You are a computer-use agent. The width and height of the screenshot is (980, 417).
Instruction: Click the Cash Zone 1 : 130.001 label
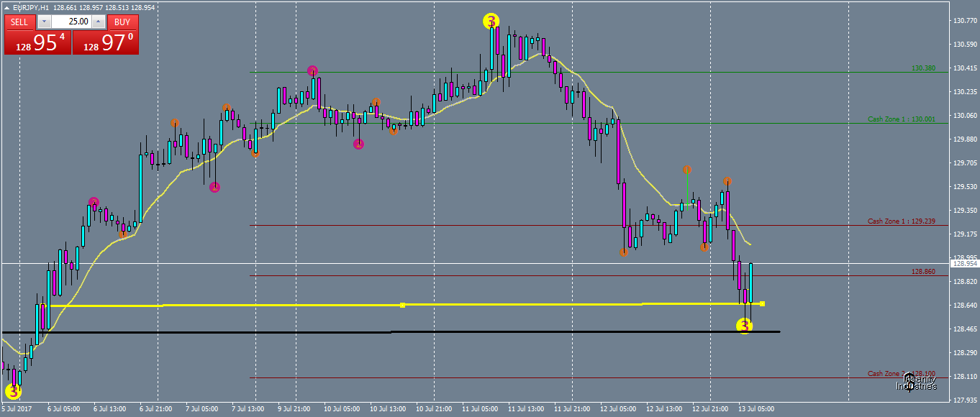click(x=901, y=119)
